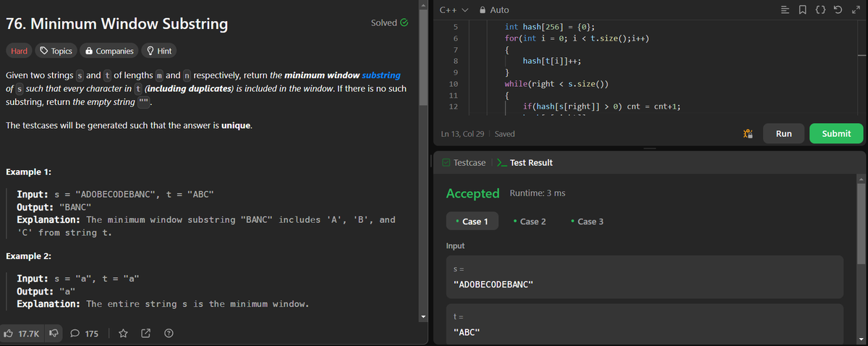Screen dimensions: 868x346
Task: Switch to the Testcase tab
Action: pos(464,163)
